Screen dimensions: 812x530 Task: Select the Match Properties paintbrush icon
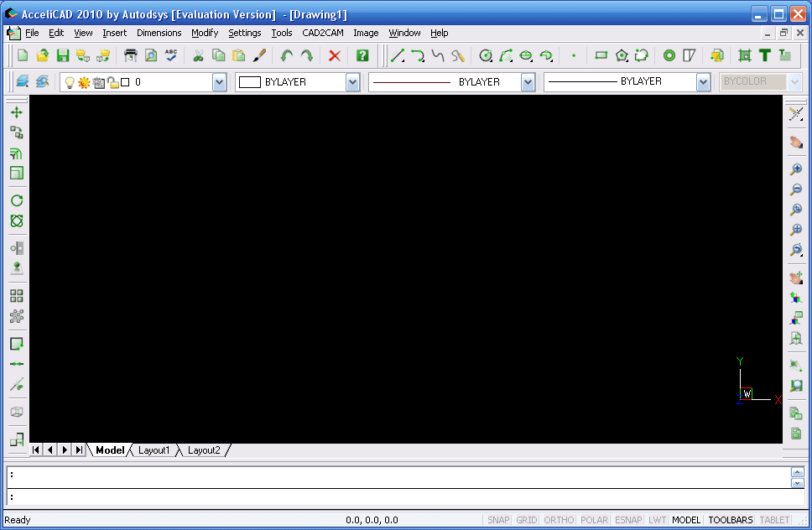[x=259, y=55]
